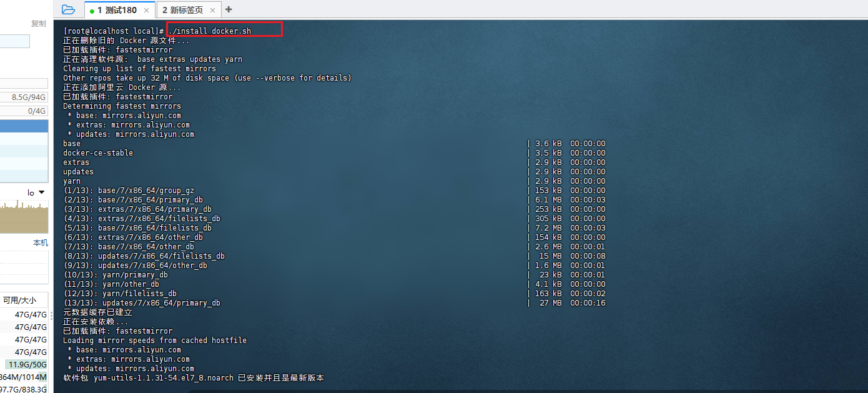
Task: Open the lo network interface dropdown
Action: click(x=36, y=192)
